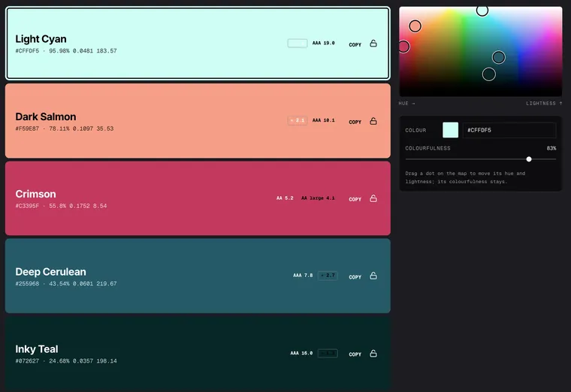Copy the Inky Teal colour value
571x392 pixels.
(x=355, y=354)
